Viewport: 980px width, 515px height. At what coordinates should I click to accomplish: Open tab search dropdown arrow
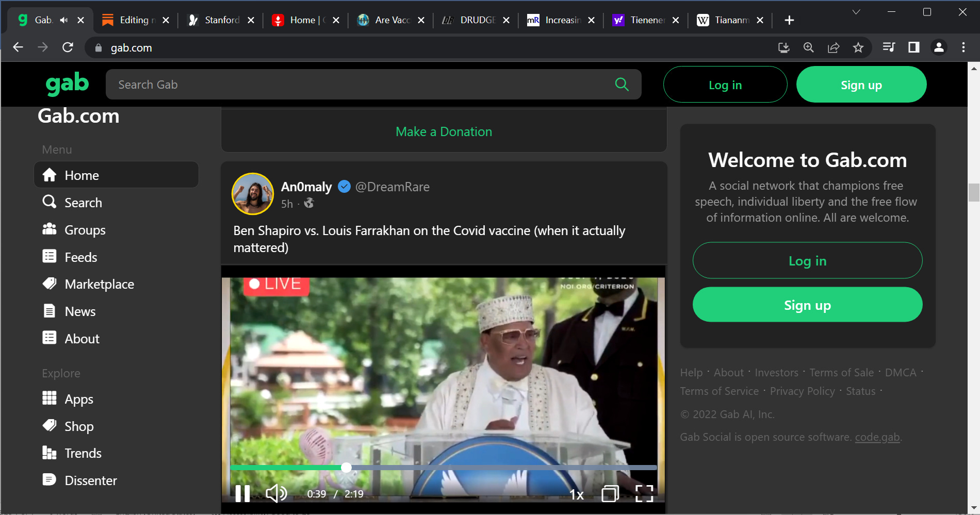[856, 12]
